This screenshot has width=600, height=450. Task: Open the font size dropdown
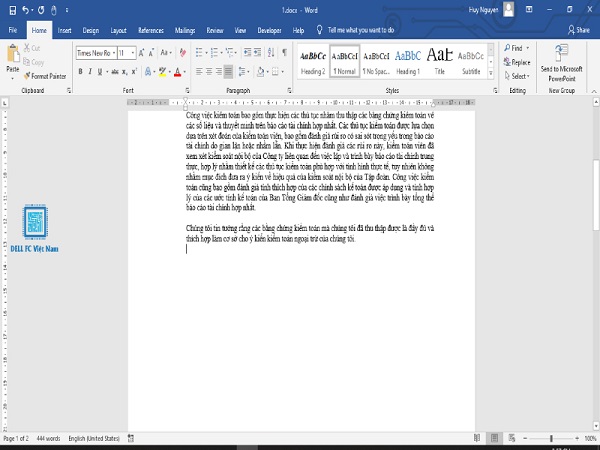(x=133, y=53)
